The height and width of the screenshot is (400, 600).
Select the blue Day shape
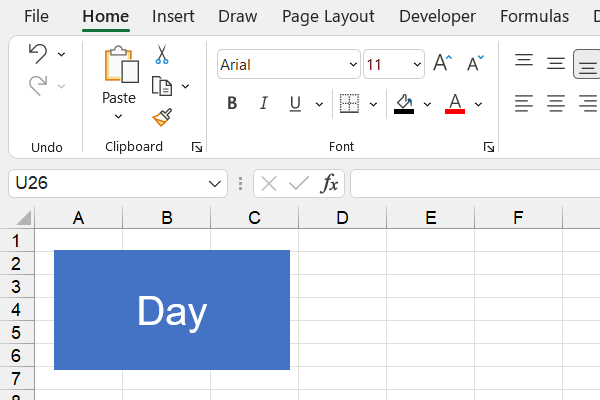[171, 310]
